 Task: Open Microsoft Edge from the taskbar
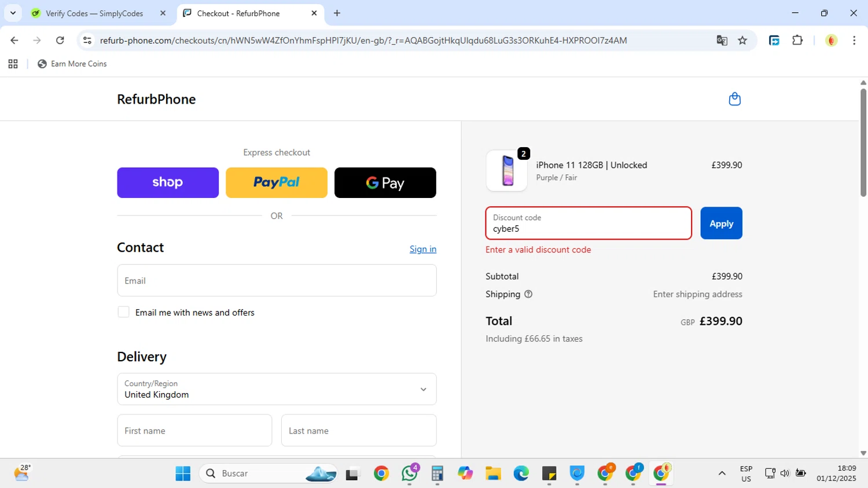pyautogui.click(x=521, y=474)
